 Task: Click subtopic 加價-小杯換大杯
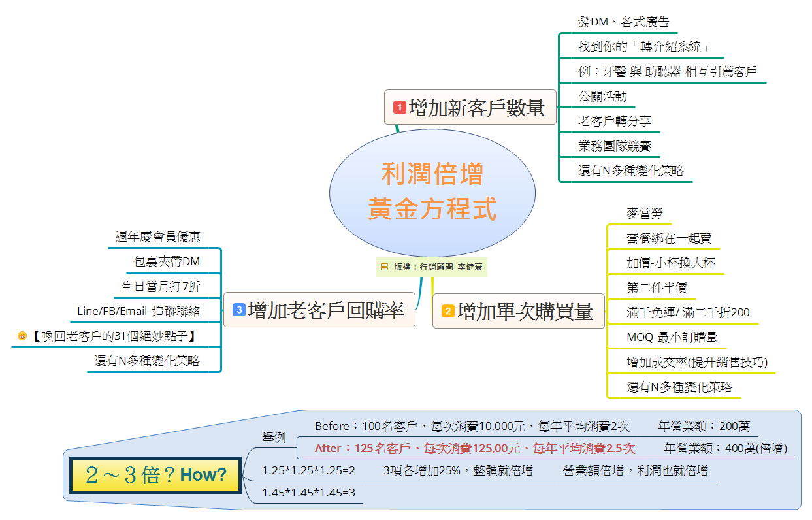(x=671, y=263)
